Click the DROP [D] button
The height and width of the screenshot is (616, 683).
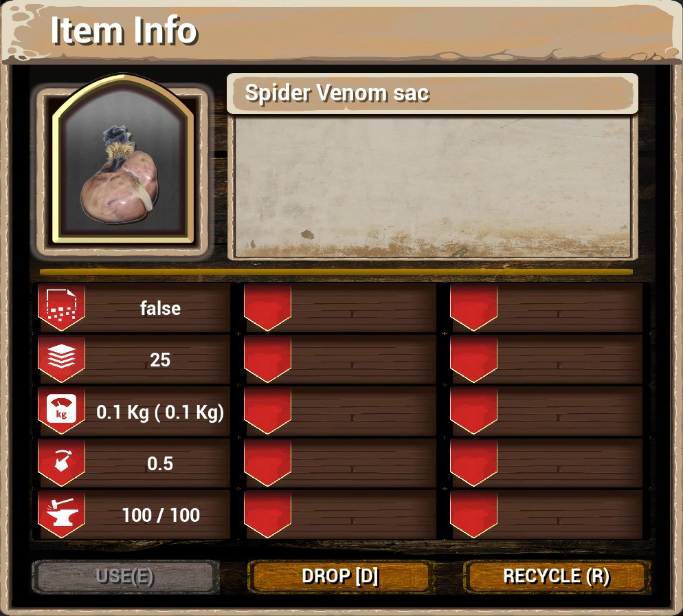click(x=340, y=576)
